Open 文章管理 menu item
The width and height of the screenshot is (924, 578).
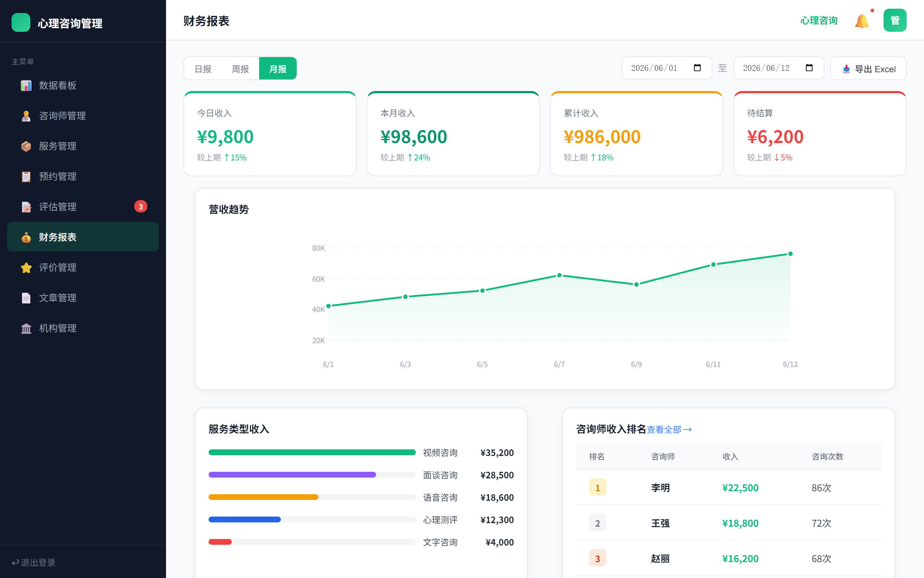pos(83,298)
